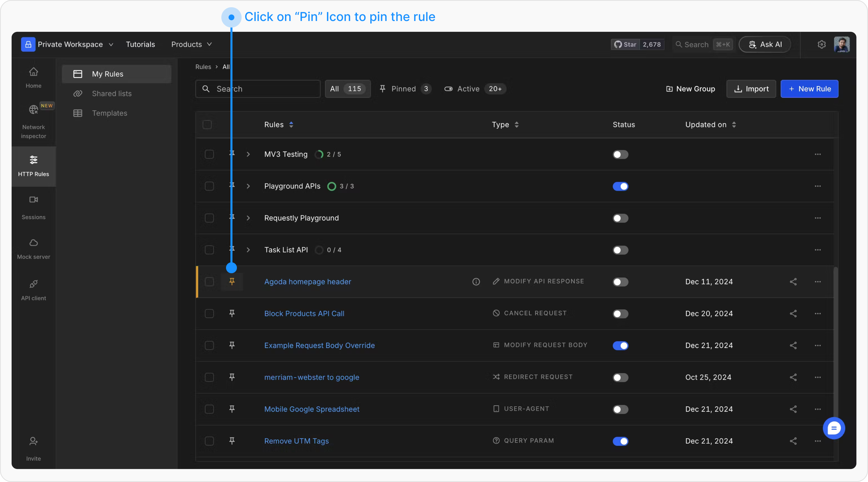The height and width of the screenshot is (482, 868).
Task: Pin the Block Products API Call rule
Action: click(x=232, y=313)
